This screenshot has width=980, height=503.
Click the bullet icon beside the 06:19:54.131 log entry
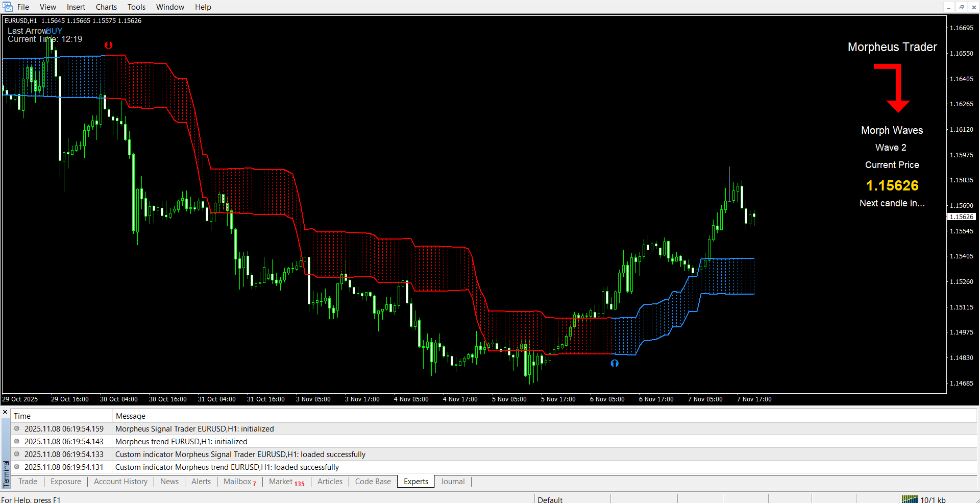[17, 467]
